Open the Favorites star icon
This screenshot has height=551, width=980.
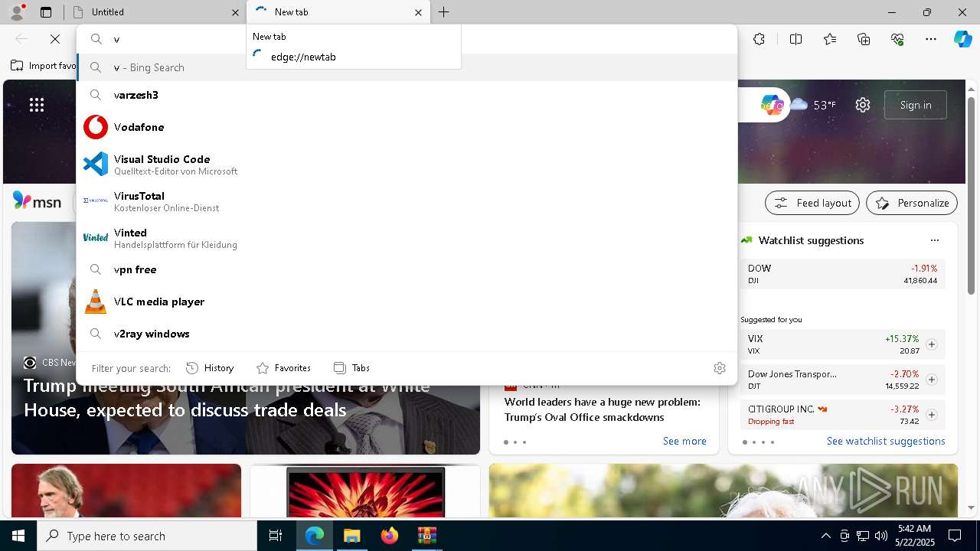[x=830, y=39]
